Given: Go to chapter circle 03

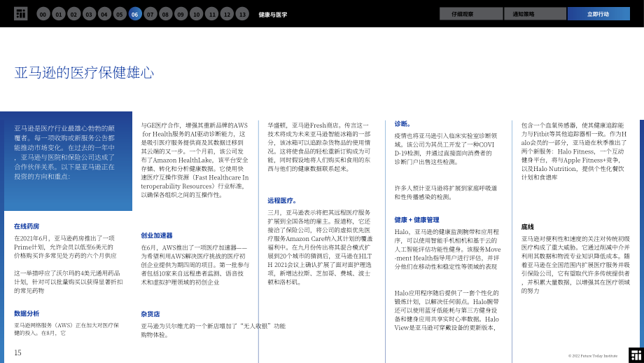Looking at the screenshot, I should 89,14.
